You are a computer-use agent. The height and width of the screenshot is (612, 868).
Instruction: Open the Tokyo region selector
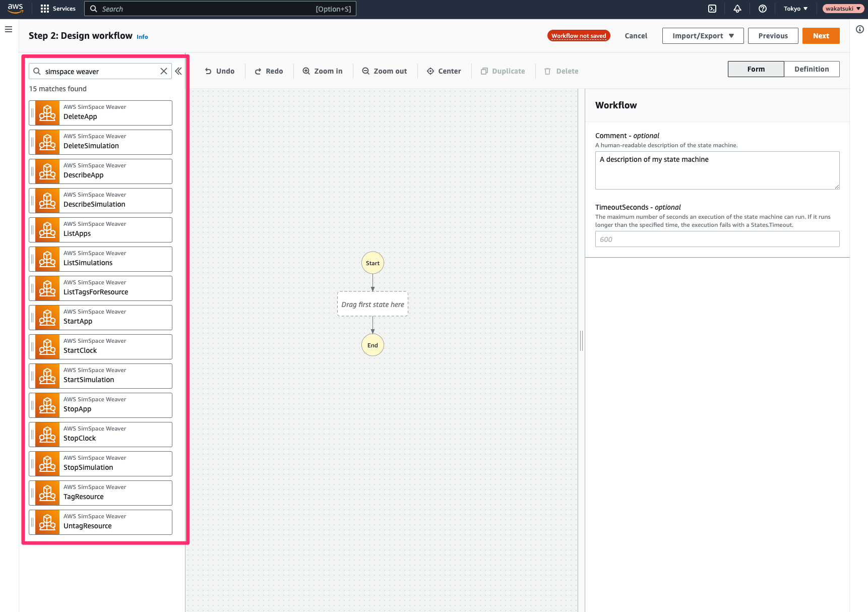pos(795,9)
